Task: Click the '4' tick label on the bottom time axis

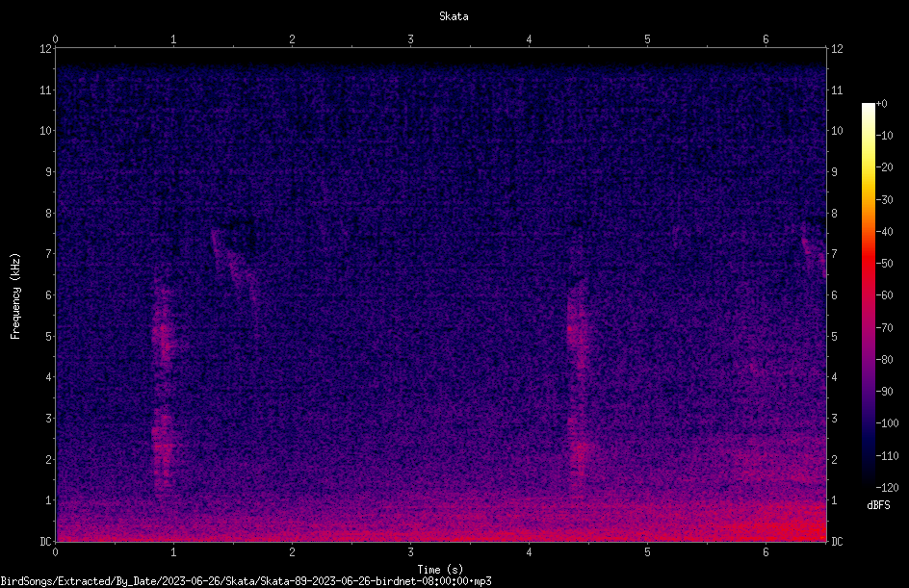Action: [529, 552]
